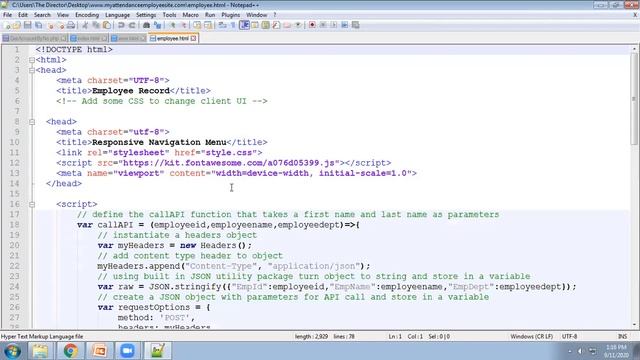Toggle the Indent Guide toolbar button
The width and height of the screenshot is (640, 360).
(x=244, y=25)
